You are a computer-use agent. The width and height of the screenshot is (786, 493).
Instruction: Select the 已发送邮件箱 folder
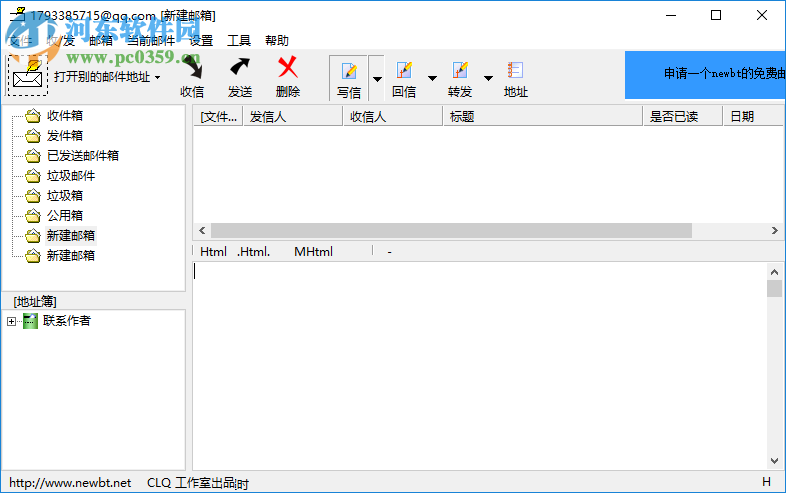(x=83, y=156)
